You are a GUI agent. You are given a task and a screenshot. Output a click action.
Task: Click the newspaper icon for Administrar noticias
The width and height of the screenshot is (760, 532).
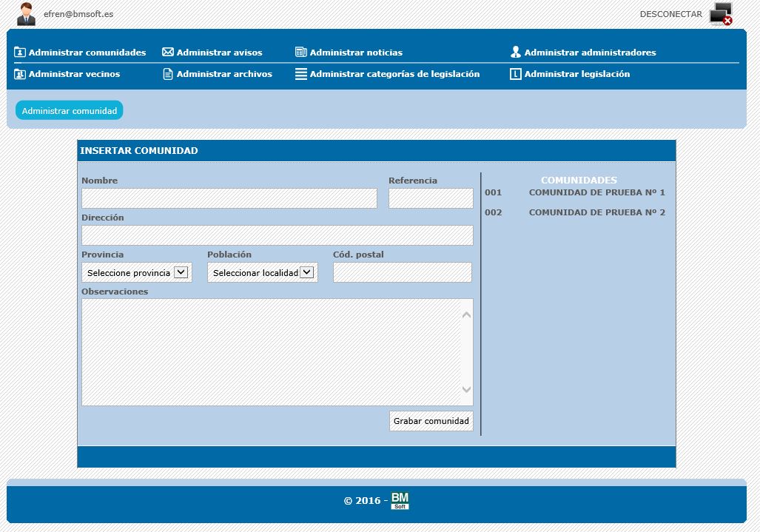click(300, 53)
